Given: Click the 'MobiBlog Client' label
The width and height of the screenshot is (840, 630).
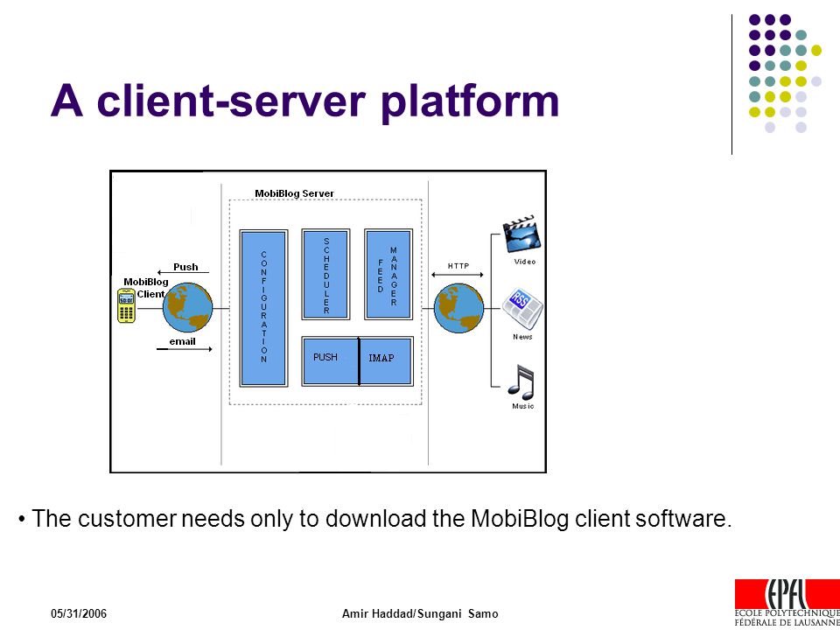Looking at the screenshot, I should 146,288.
